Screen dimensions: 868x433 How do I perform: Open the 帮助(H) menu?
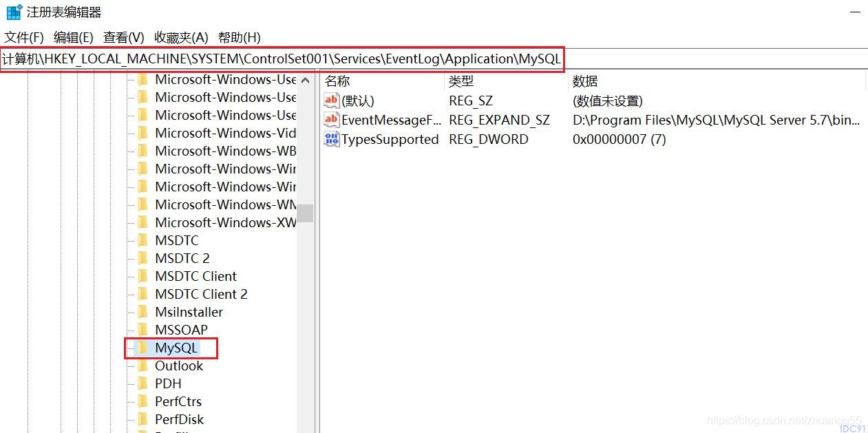coord(240,37)
